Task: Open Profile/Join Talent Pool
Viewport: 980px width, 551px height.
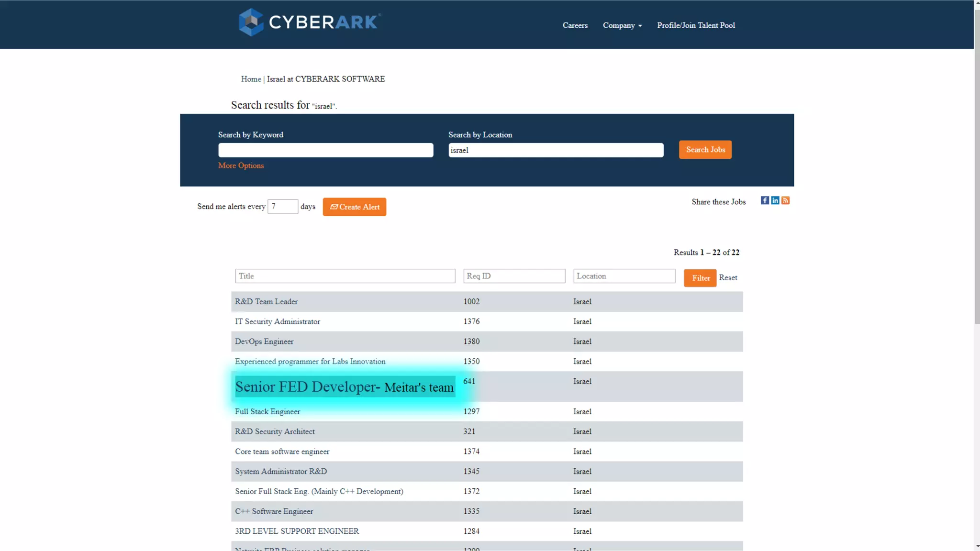Action: coord(696,25)
